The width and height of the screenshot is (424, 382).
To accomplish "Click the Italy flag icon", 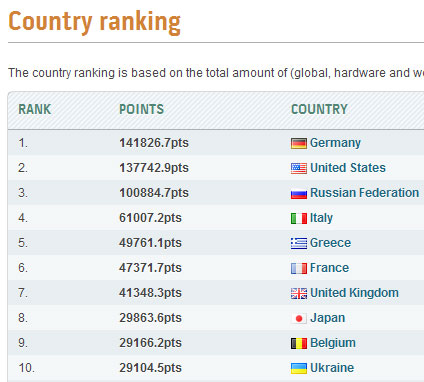I will click(x=299, y=219).
